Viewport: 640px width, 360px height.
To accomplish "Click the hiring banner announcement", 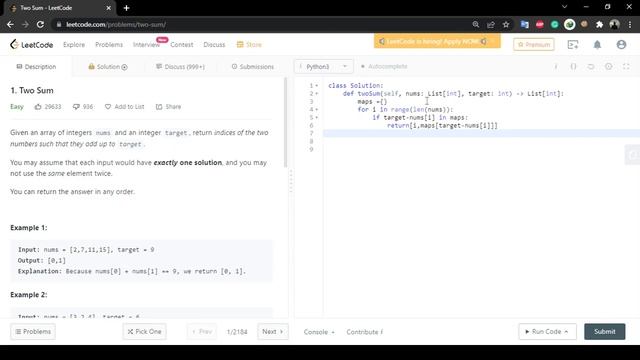I will coord(437,41).
